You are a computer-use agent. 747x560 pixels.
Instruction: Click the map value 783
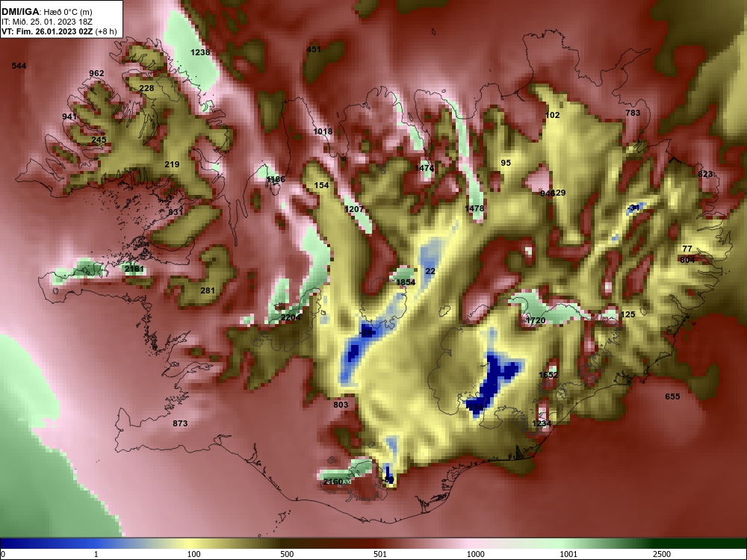coord(633,113)
